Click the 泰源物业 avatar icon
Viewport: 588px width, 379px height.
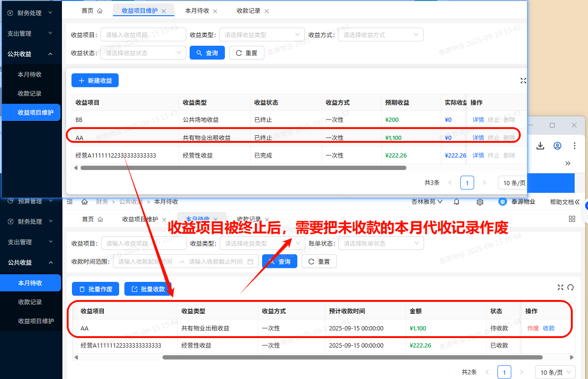click(x=503, y=201)
